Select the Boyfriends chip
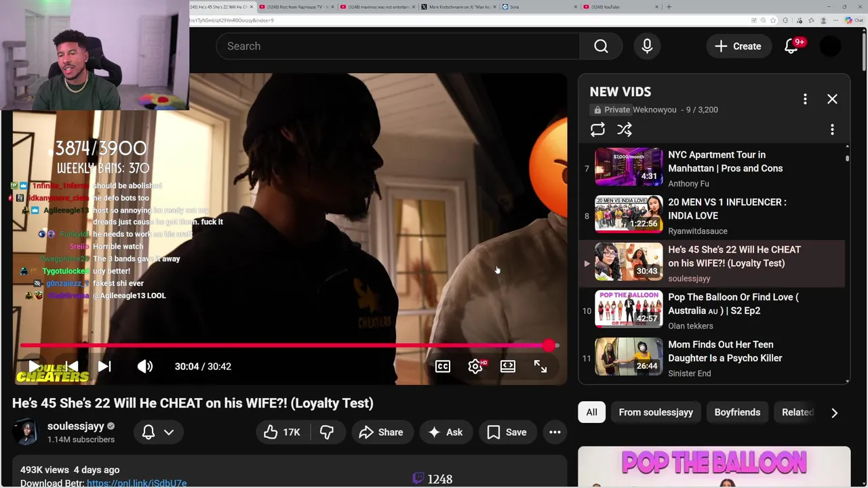Viewport: 868px width, 488px height. [737, 412]
